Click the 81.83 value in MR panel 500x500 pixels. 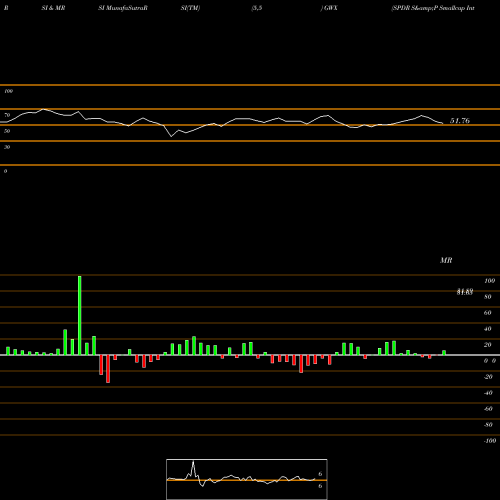point(465,292)
